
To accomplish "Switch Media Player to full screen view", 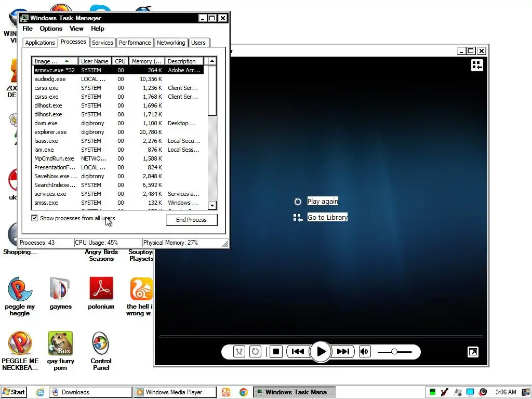I will tap(473, 352).
